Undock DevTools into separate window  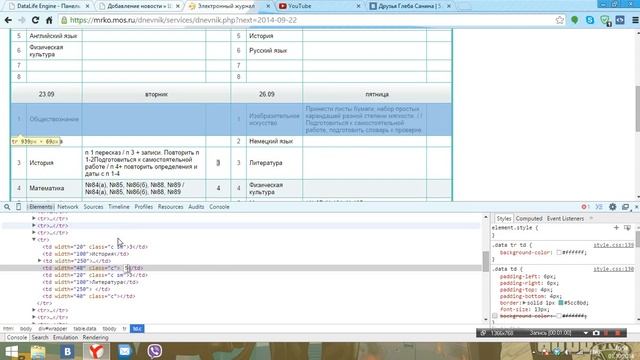click(625, 207)
